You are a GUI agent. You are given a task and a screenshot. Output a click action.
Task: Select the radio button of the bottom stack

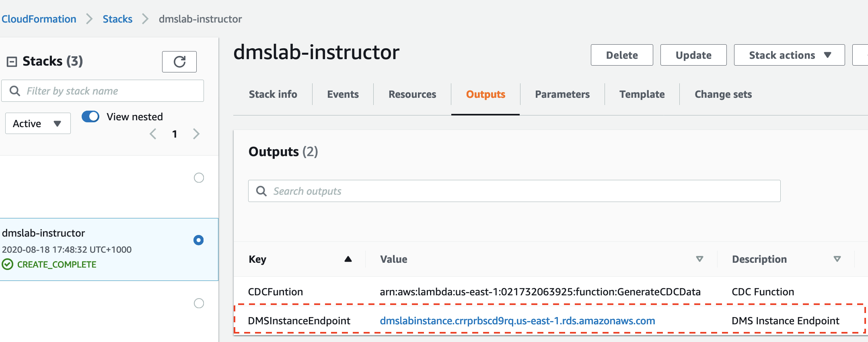point(199,303)
